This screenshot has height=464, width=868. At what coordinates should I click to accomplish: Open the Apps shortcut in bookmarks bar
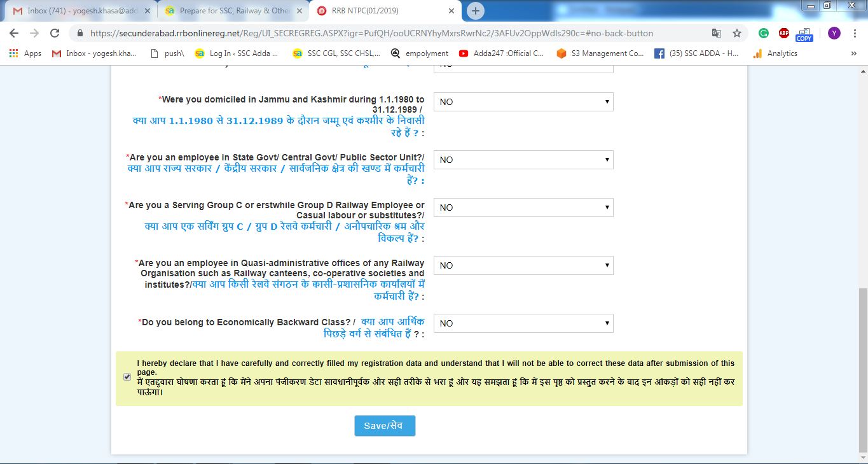pyautogui.click(x=25, y=53)
